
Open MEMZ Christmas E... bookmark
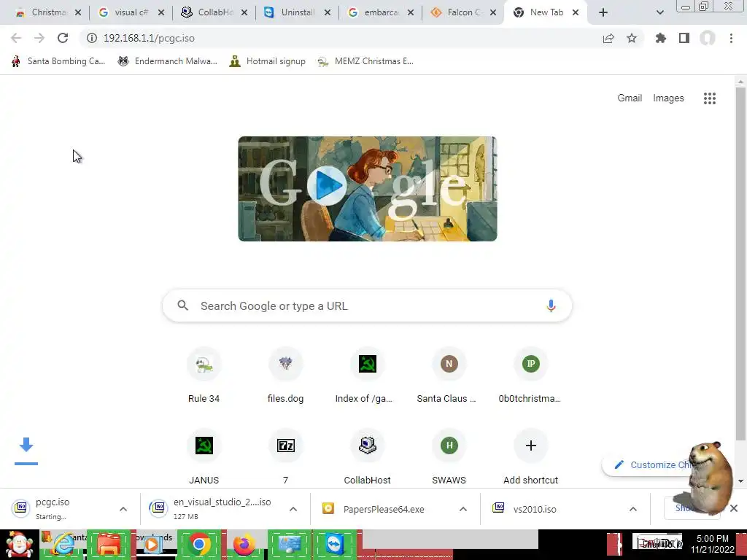point(365,61)
